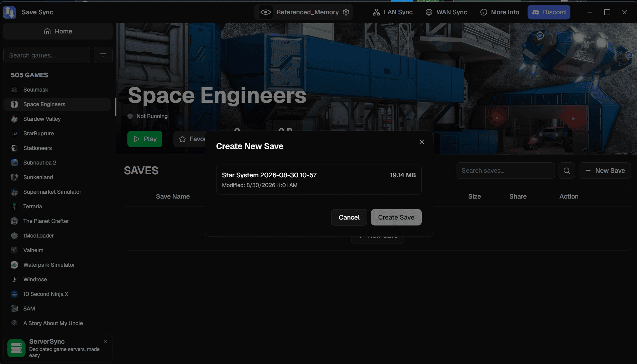Screen dimensions: 637x364
Task: Select the tModLoader game icon
Action: (x=14, y=236)
